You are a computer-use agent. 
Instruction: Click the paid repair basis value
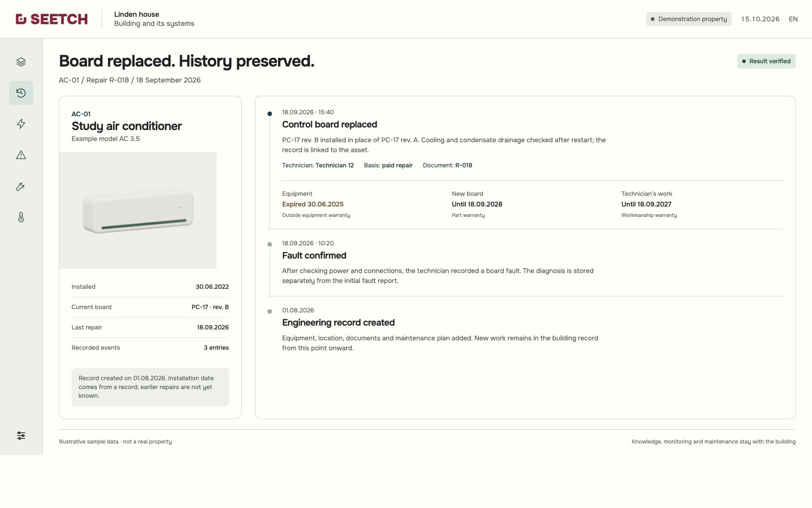[397, 165]
